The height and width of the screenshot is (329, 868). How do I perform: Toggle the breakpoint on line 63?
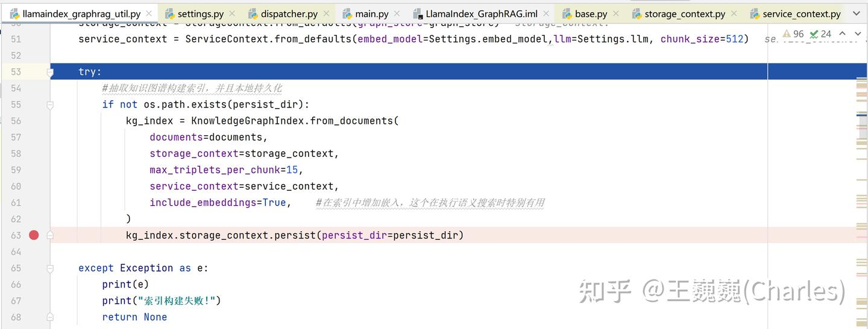(x=34, y=235)
